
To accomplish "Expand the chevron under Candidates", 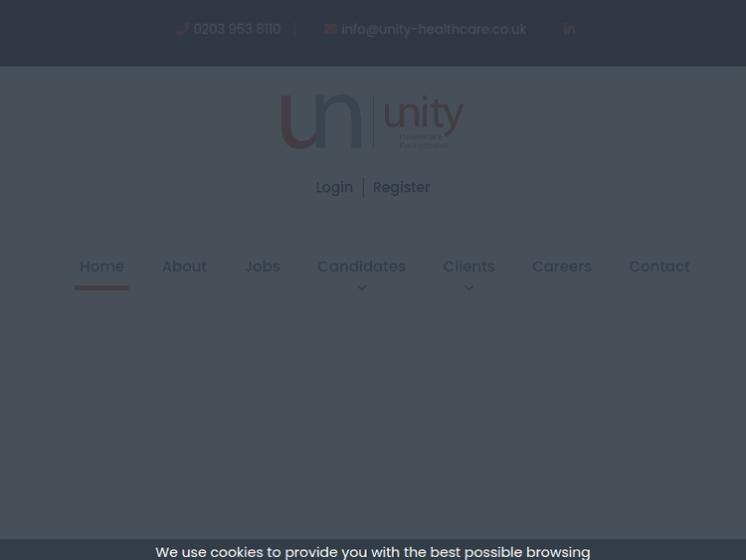I will [362, 287].
